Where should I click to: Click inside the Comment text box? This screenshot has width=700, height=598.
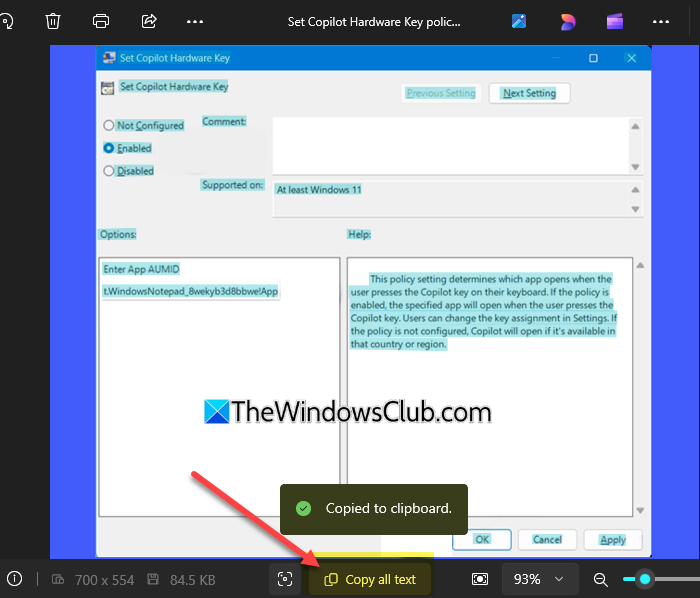point(450,145)
